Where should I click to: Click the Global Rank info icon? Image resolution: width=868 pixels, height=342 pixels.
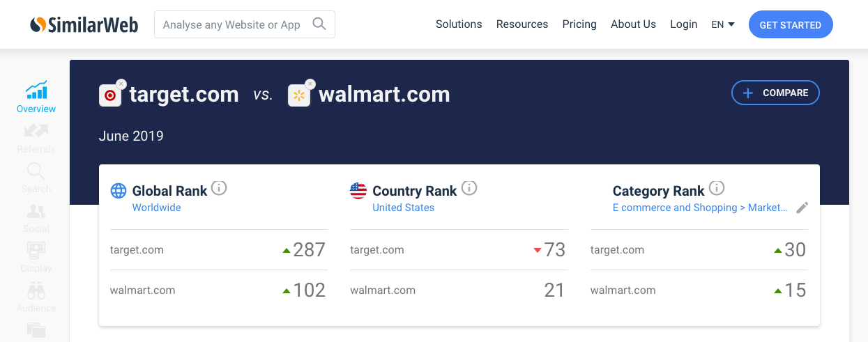219,188
